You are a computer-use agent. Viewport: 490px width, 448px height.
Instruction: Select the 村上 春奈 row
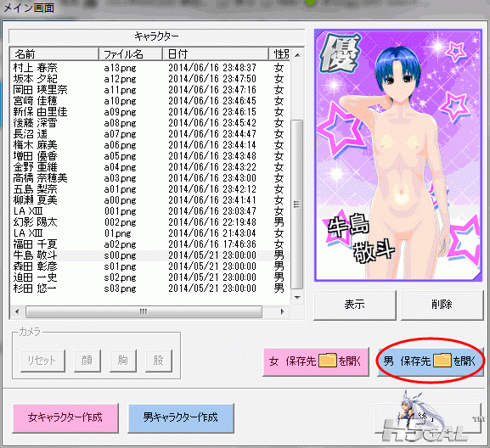click(x=150, y=68)
